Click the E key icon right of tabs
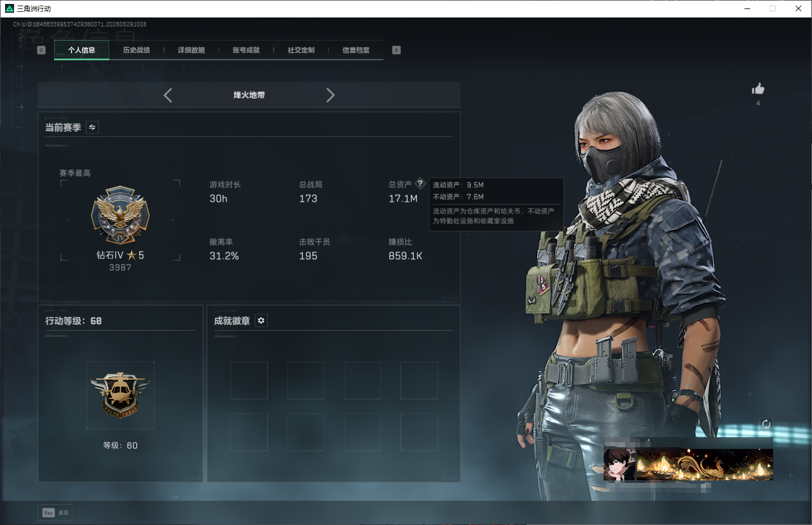The width and height of the screenshot is (812, 525). tap(396, 50)
